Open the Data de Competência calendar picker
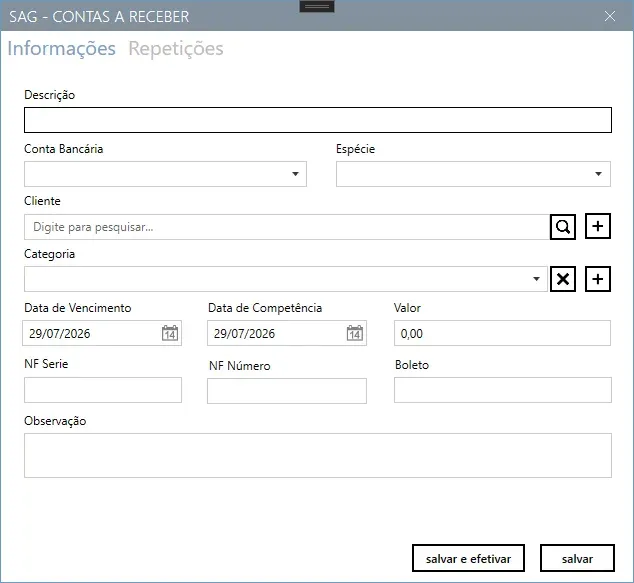The image size is (634, 583). pyautogui.click(x=355, y=333)
